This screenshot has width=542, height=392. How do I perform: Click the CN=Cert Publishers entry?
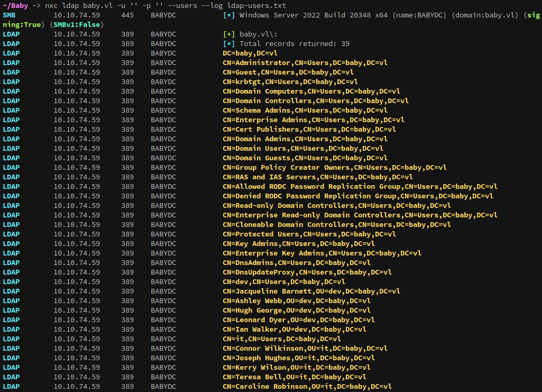coord(309,129)
